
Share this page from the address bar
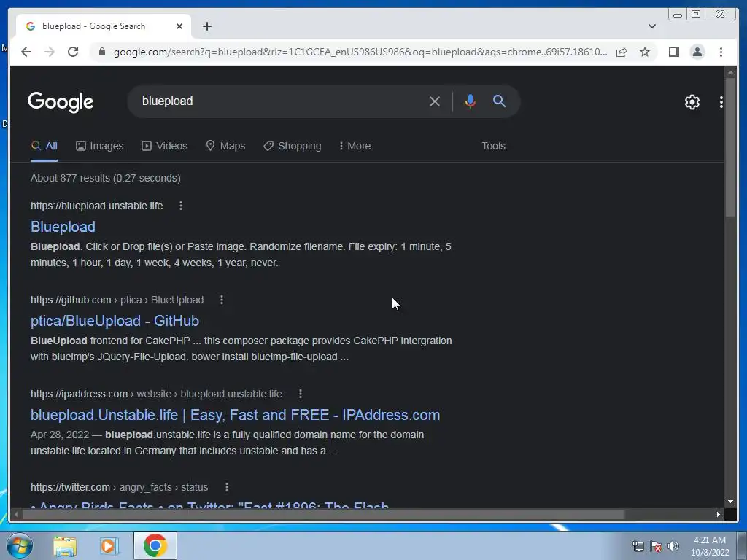pyautogui.click(x=622, y=52)
